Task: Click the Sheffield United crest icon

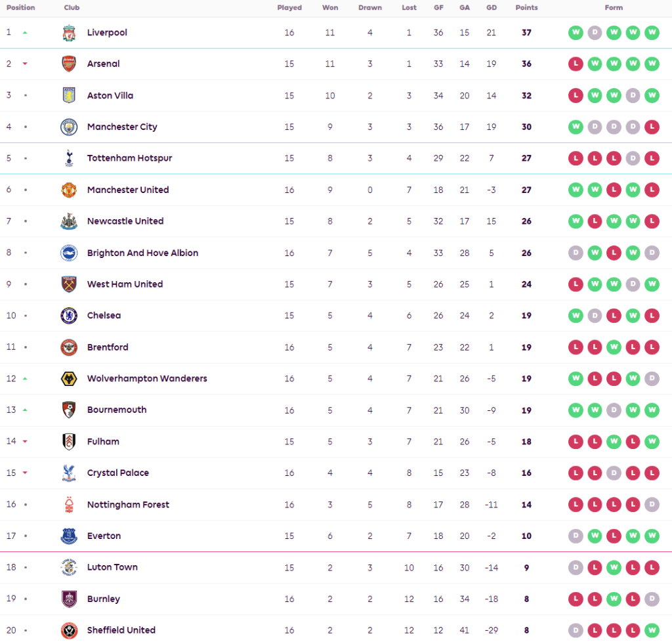Action: click(x=69, y=631)
